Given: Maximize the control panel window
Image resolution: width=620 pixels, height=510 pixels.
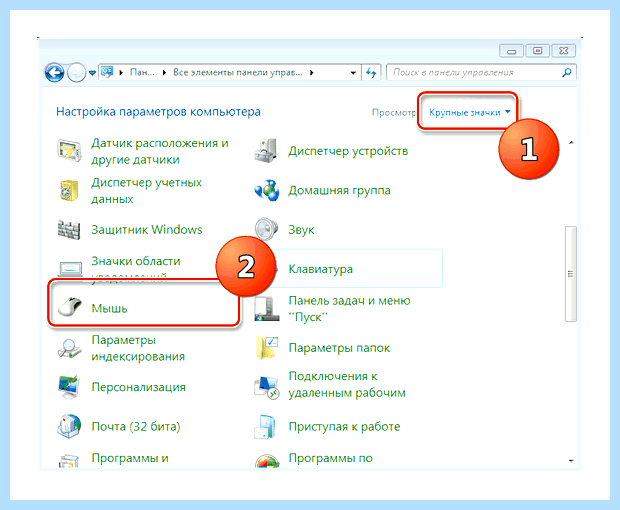Looking at the screenshot, I should [x=537, y=51].
